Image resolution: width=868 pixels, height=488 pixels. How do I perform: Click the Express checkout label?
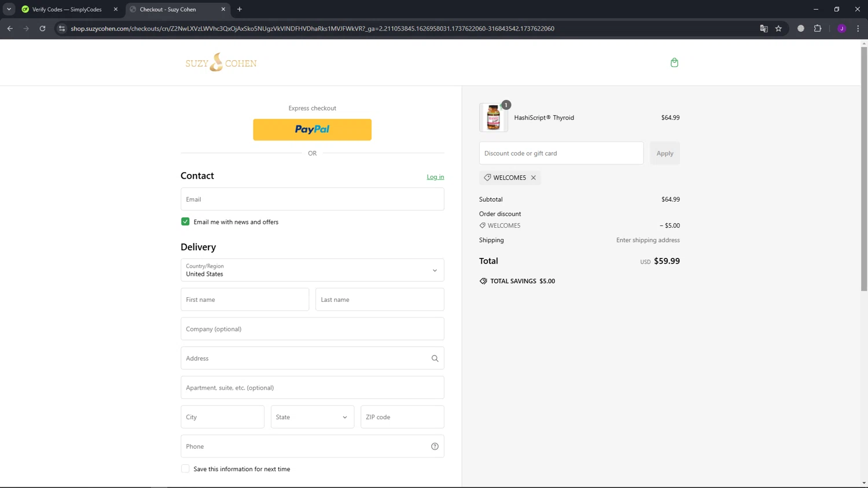[312, 108]
